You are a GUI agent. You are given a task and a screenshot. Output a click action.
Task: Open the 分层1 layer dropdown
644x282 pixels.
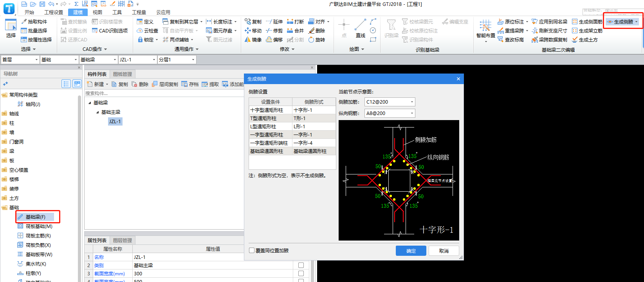coord(193,59)
